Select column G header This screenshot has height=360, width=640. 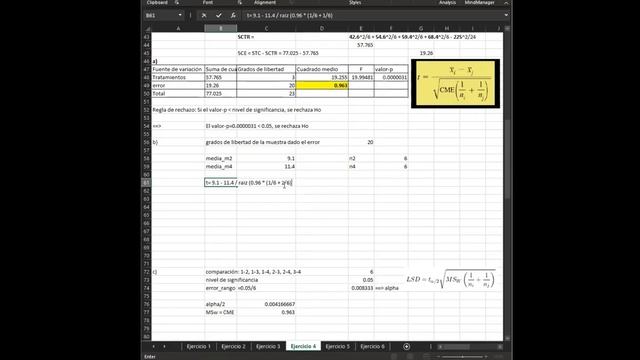pos(421,29)
